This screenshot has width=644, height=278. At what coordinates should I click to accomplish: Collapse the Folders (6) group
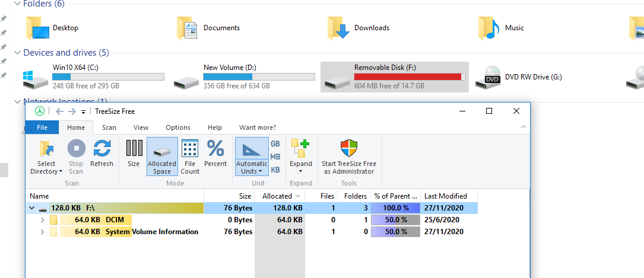(x=17, y=4)
